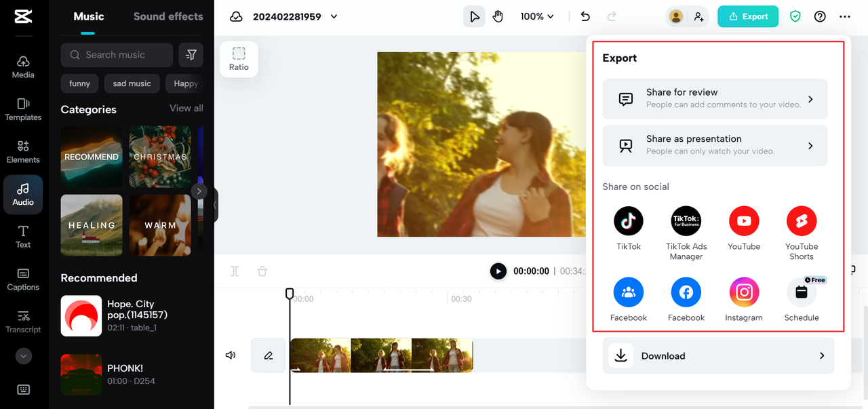This screenshot has height=409, width=868.
Task: Open the Templates panel
Action: [23, 109]
